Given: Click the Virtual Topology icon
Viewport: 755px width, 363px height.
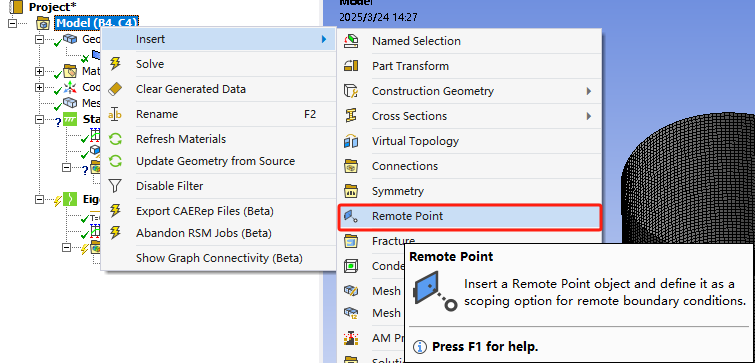Looking at the screenshot, I should [x=351, y=141].
